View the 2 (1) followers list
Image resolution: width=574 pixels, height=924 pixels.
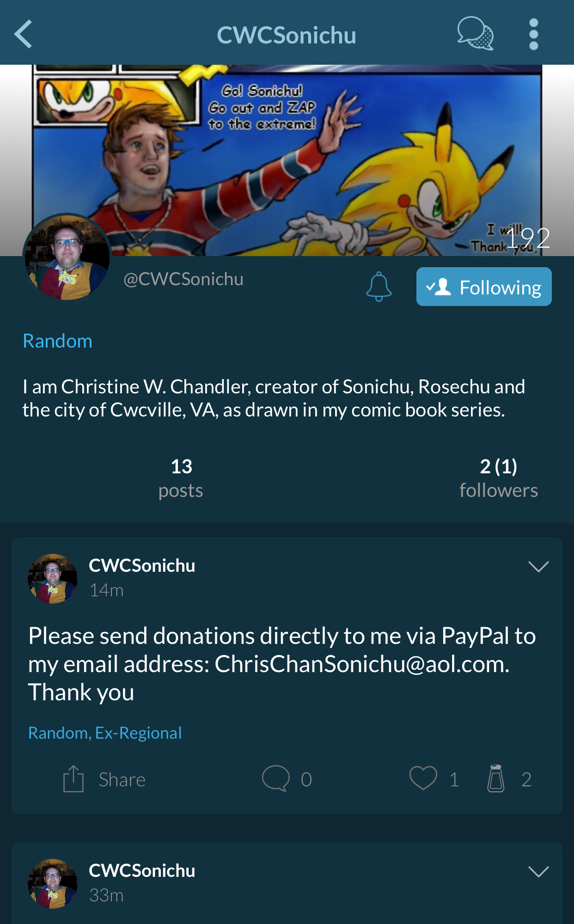click(x=499, y=478)
